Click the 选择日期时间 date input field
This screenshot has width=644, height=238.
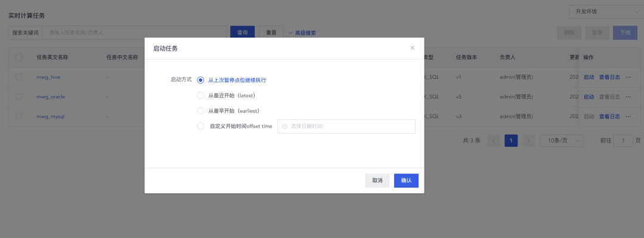346,126
